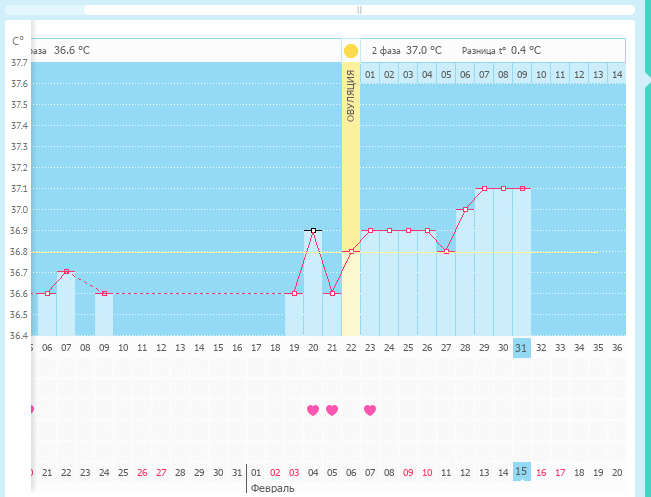Click the 'Разница t° 0.4 °C' label
Viewport: 651px width, 497px height.
pos(501,50)
